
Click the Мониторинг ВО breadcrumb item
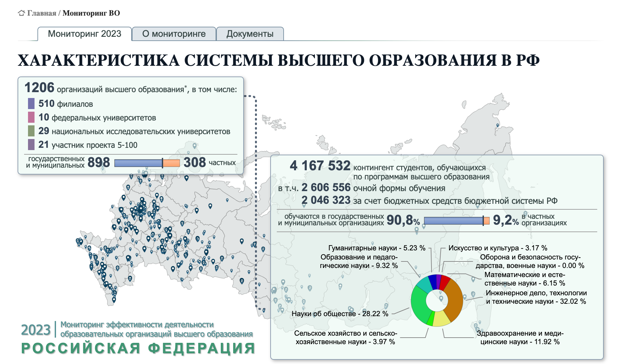91,13
